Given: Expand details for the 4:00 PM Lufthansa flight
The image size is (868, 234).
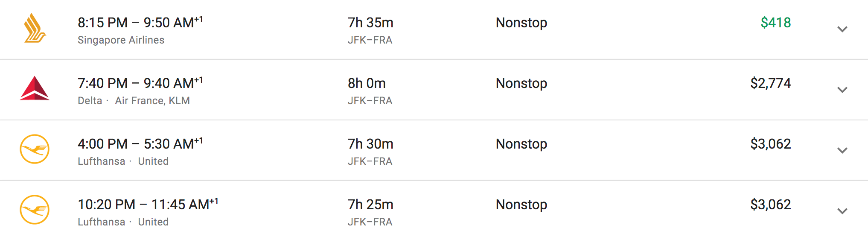Looking at the screenshot, I should [842, 150].
